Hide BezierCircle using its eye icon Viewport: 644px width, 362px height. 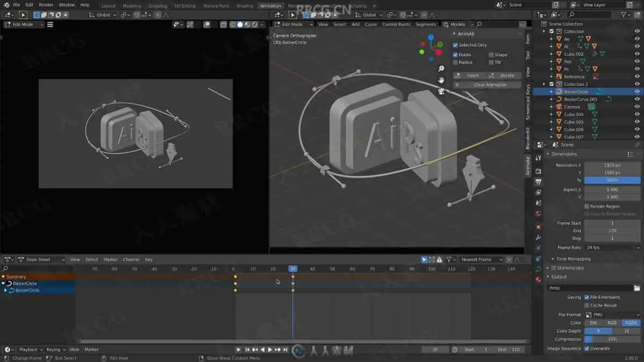click(637, 92)
